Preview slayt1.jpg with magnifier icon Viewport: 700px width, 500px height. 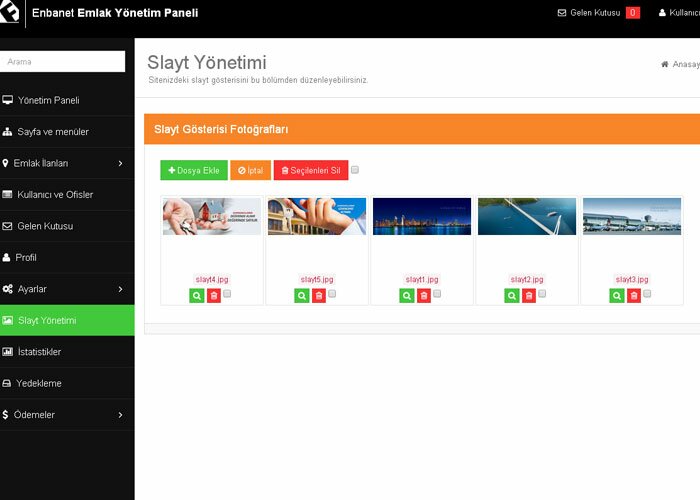(x=407, y=296)
